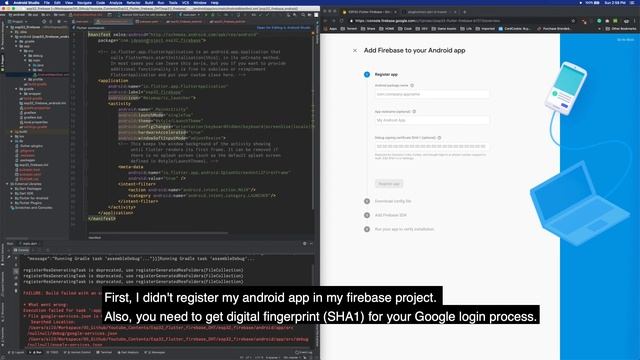Click the search everywhere magnifier icon in toolbar
This screenshot has width=640, height=360.
[x=303, y=15]
